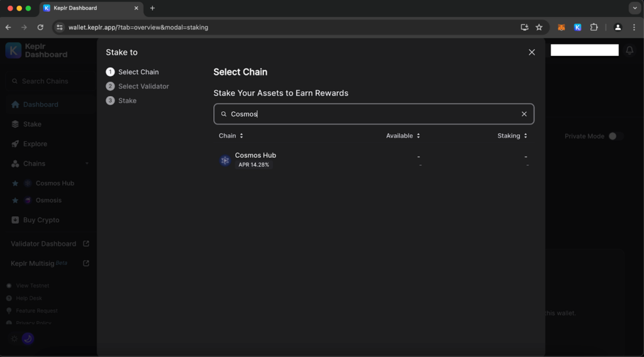Sort list by Available column
The image size is (644, 357).
[x=402, y=136]
